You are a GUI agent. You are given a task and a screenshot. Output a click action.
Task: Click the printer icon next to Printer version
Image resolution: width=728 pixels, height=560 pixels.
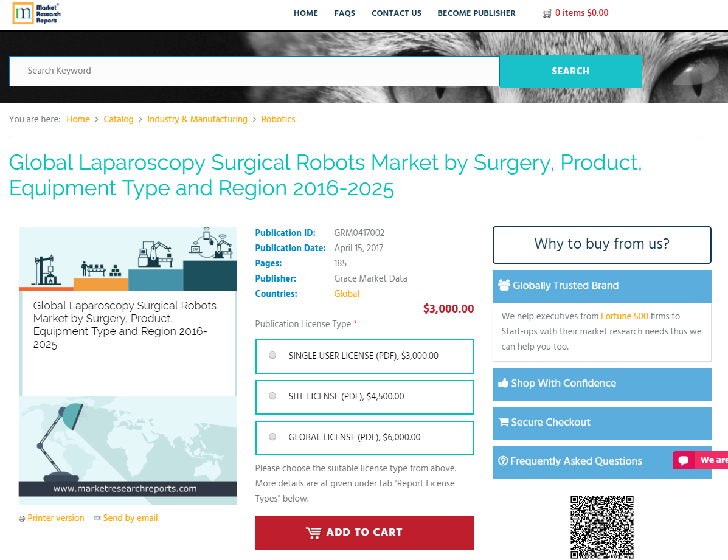click(22, 518)
